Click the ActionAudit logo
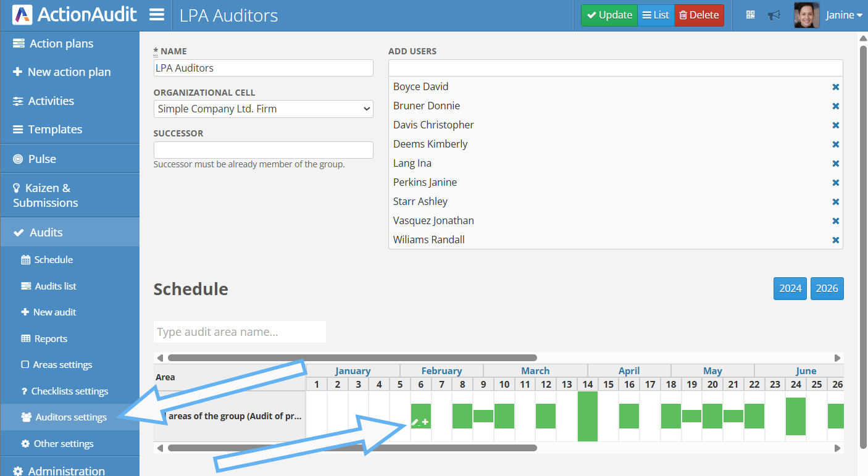Viewport: 868px width, 476px height. [x=74, y=15]
